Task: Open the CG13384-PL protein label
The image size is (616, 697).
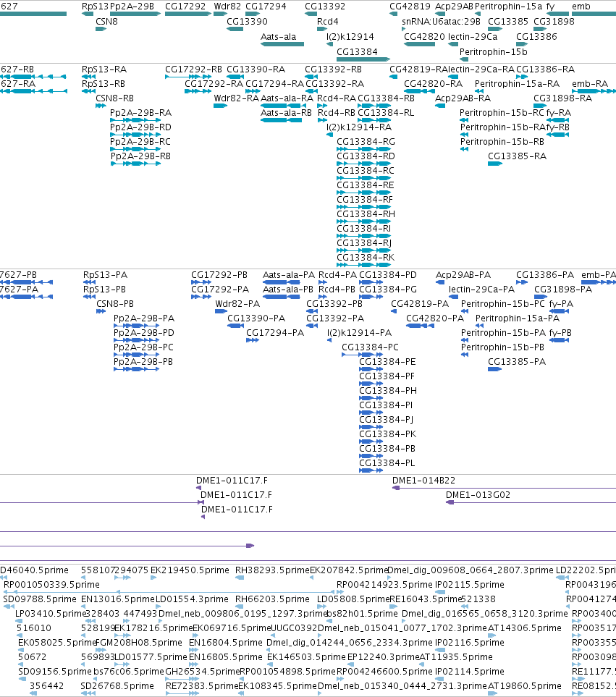Action: (387, 463)
